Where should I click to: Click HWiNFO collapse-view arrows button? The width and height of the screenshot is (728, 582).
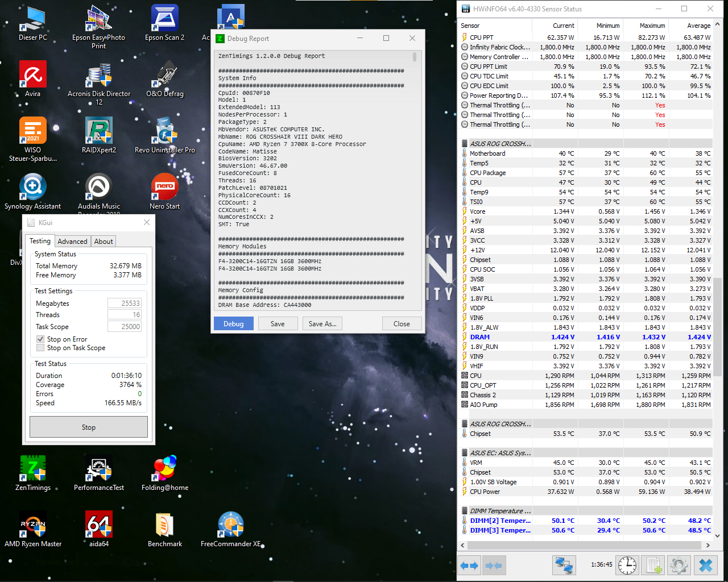pyautogui.click(x=494, y=566)
